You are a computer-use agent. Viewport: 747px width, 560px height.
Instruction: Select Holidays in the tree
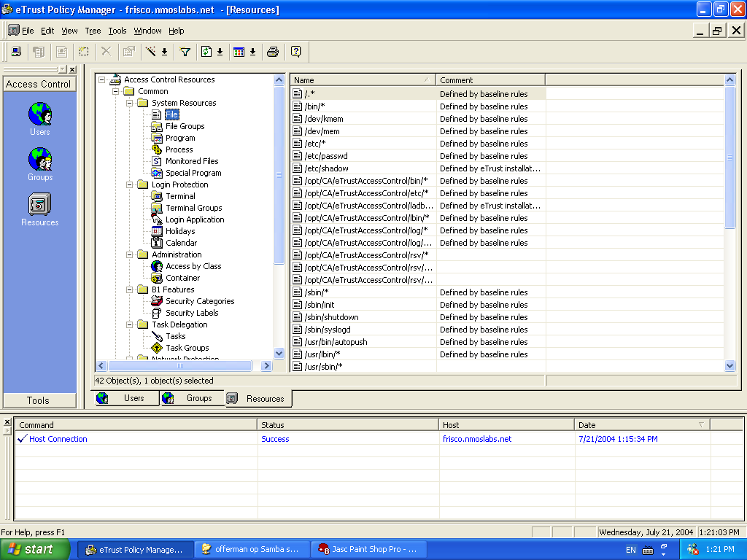click(180, 231)
